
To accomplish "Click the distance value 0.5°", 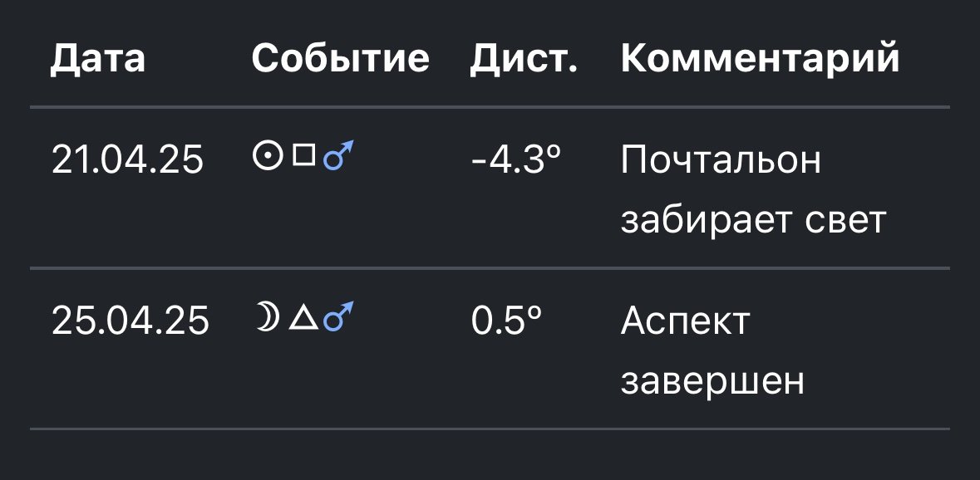I will [x=506, y=321].
